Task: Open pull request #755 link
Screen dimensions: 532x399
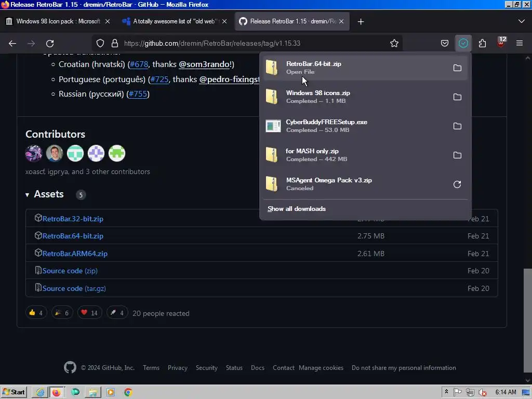Action: [x=138, y=94]
